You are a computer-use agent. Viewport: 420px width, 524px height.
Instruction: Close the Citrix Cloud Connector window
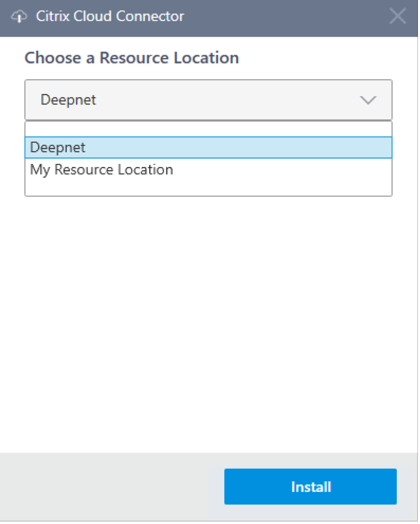(x=397, y=17)
